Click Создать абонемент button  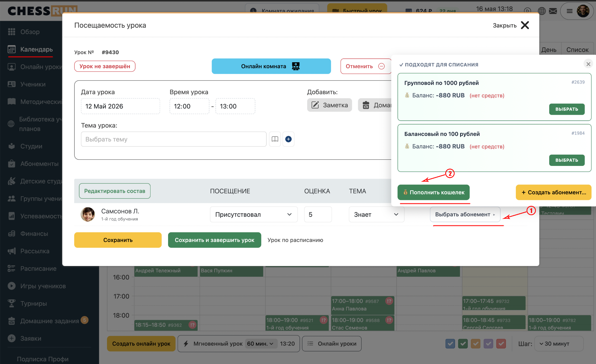pos(553,192)
